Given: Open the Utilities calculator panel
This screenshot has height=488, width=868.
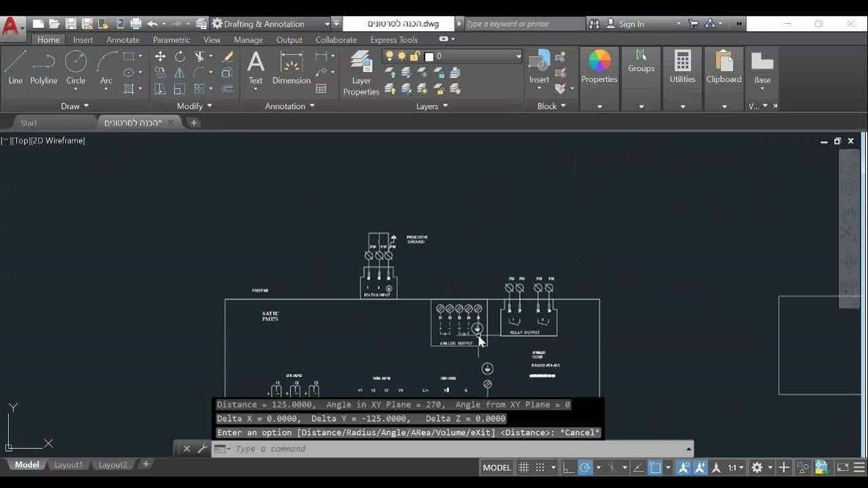Looking at the screenshot, I should click(x=683, y=67).
